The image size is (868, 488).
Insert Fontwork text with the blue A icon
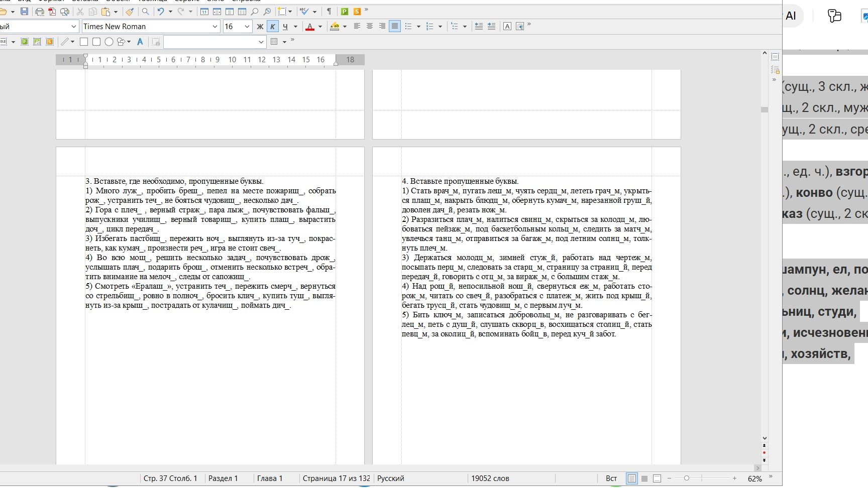pos(140,42)
